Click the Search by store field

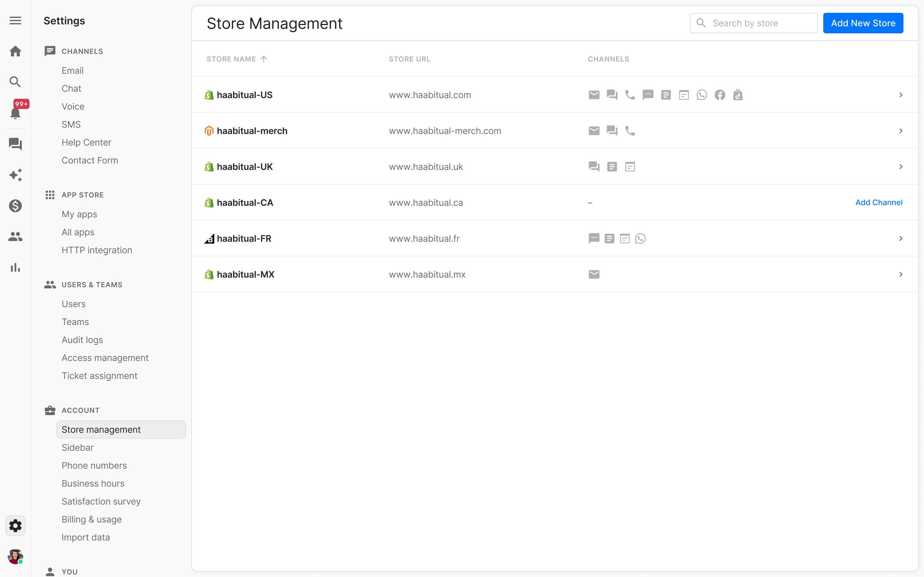(x=754, y=23)
